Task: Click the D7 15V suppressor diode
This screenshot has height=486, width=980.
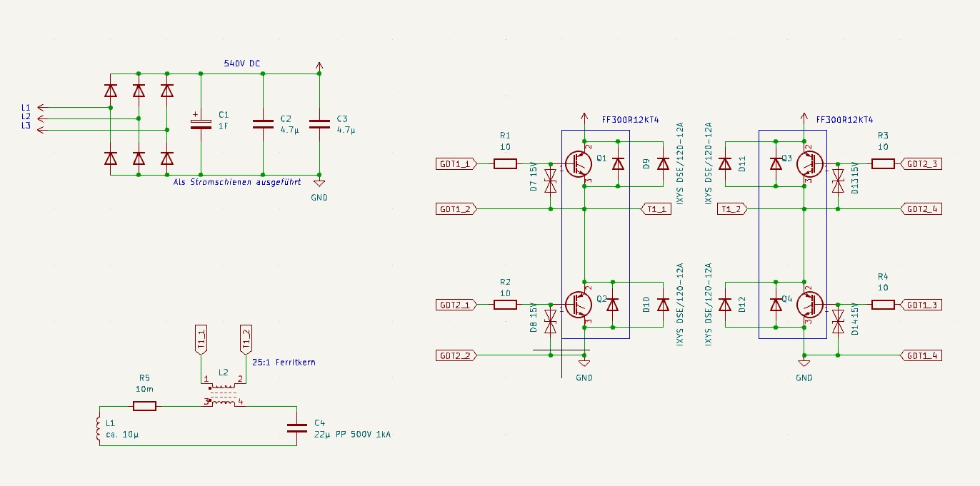Action: pyautogui.click(x=550, y=180)
